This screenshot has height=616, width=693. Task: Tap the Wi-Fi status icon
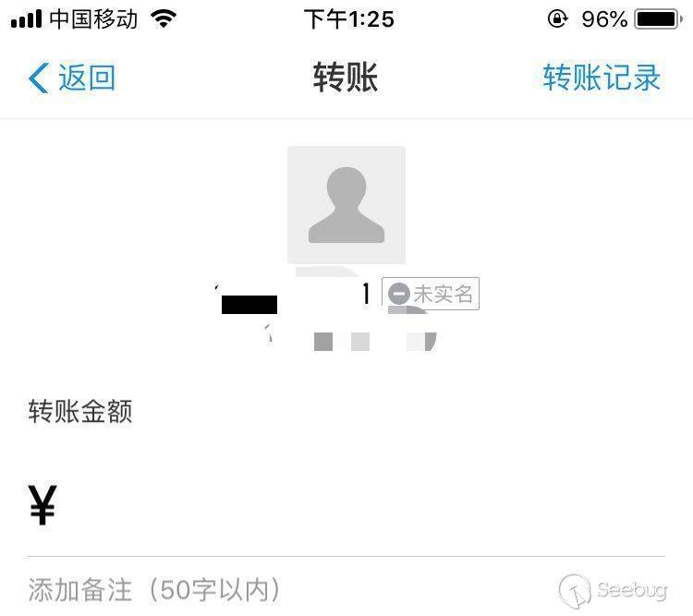(164, 19)
